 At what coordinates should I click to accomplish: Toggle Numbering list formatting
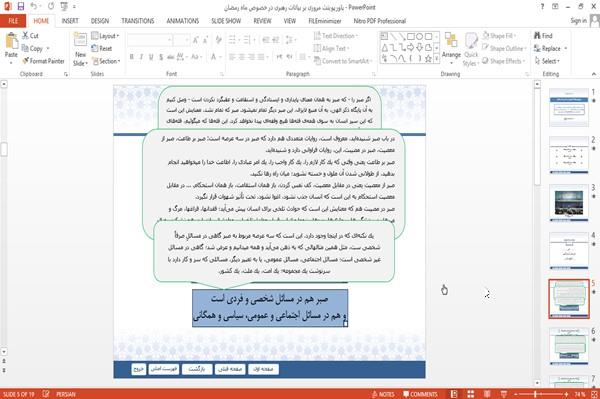tap(246, 39)
